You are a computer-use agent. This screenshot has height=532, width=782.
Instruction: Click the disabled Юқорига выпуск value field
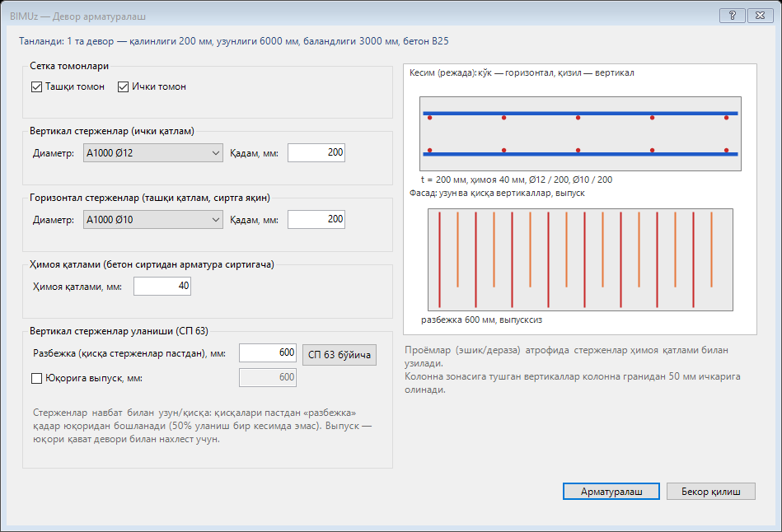(x=268, y=377)
